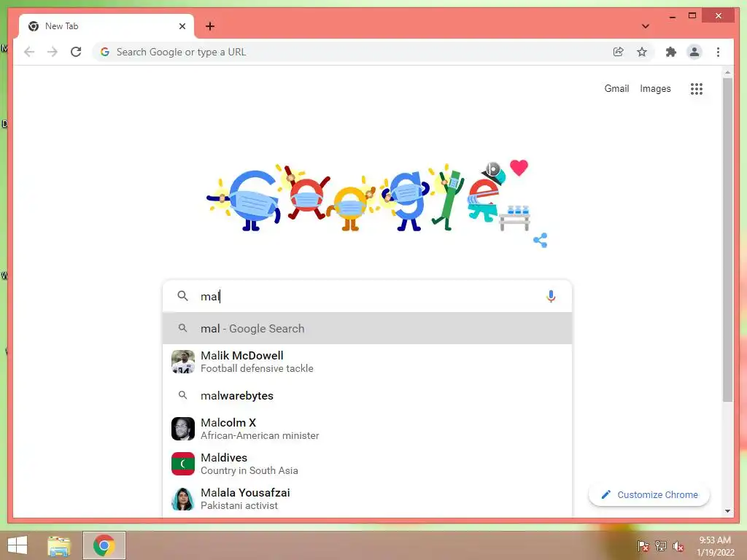Open the Google apps grid
The image size is (747, 560).
(697, 88)
